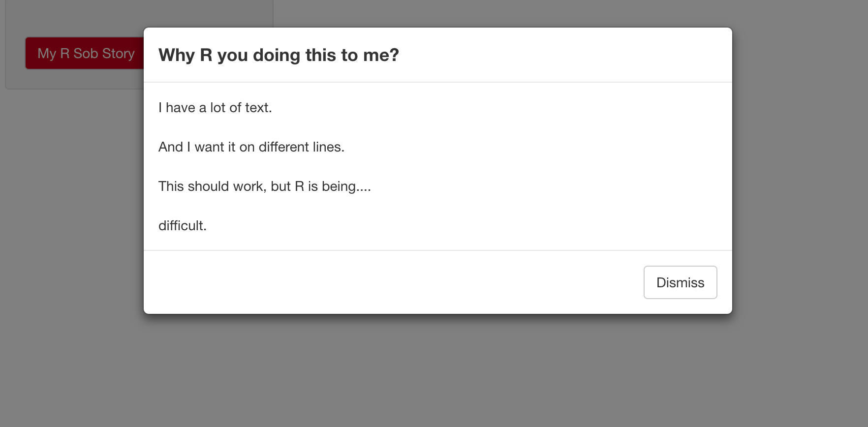The width and height of the screenshot is (868, 427).
Task: Click the word 'text.' in the first line
Action: point(258,108)
